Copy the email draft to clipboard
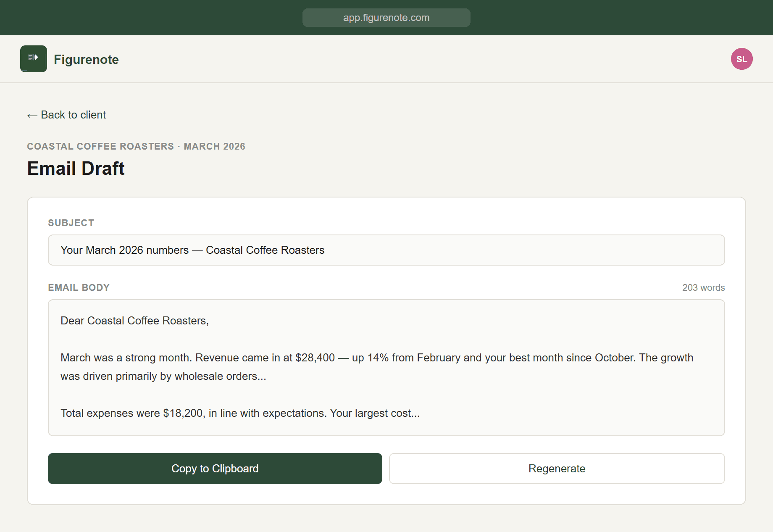Image resolution: width=773 pixels, height=532 pixels. pos(215,469)
